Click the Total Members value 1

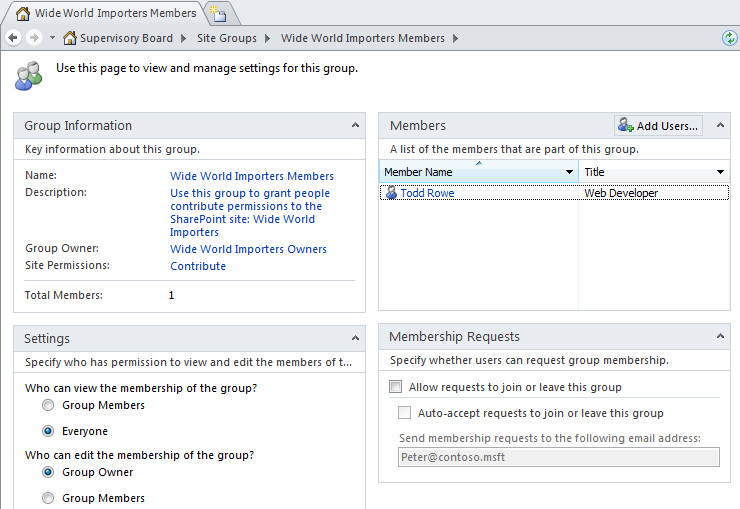coord(171,295)
